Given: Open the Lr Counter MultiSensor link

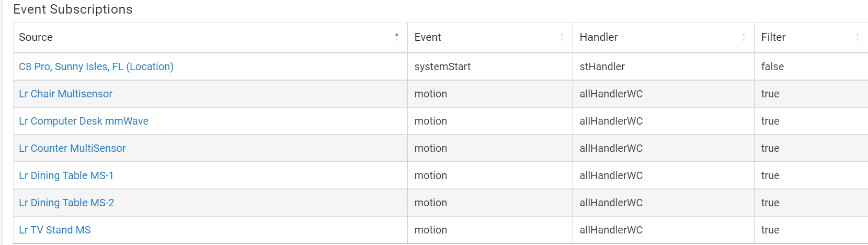Looking at the screenshot, I should [x=72, y=148].
